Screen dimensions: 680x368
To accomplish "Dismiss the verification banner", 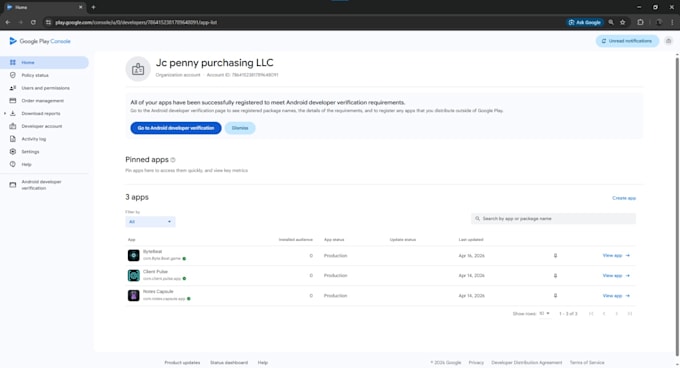I will pos(240,128).
